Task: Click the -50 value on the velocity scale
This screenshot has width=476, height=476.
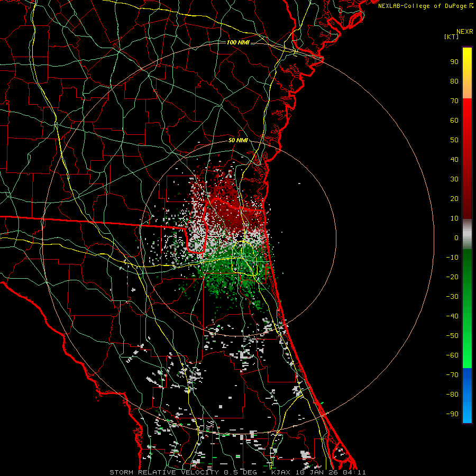Action: coord(452,336)
